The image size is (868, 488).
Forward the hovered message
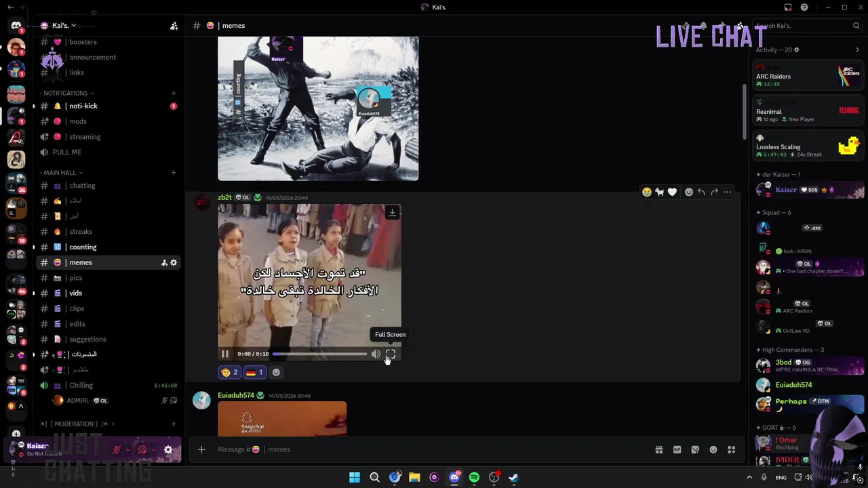(714, 192)
